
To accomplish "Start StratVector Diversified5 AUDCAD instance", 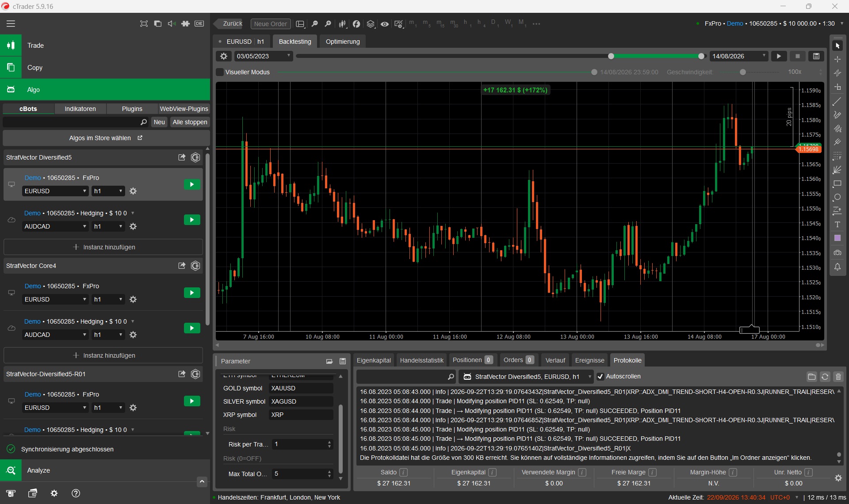I will (x=192, y=220).
